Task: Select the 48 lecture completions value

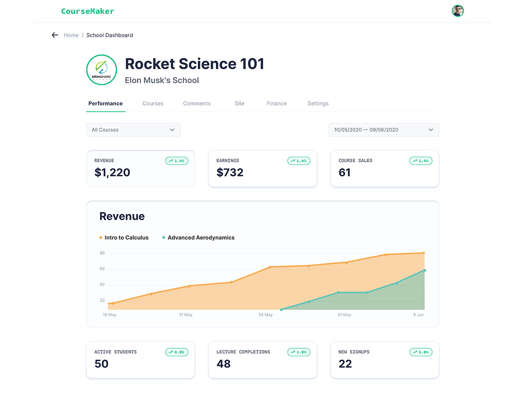Action: [224, 364]
